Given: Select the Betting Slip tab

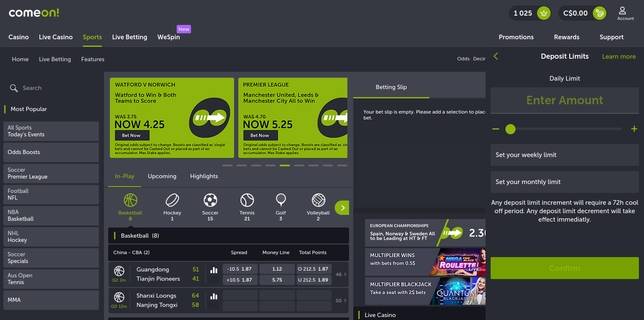Looking at the screenshot, I should (391, 87).
